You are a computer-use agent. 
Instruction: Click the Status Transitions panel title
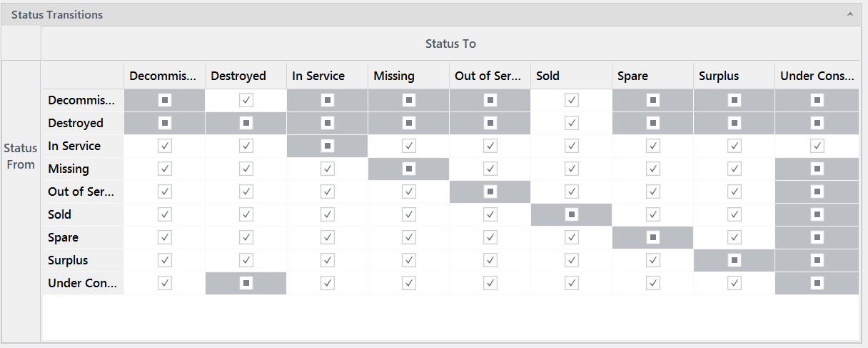[57, 14]
